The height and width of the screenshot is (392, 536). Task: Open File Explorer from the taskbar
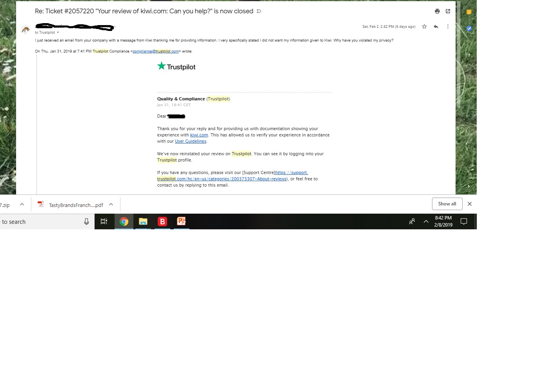tap(143, 221)
